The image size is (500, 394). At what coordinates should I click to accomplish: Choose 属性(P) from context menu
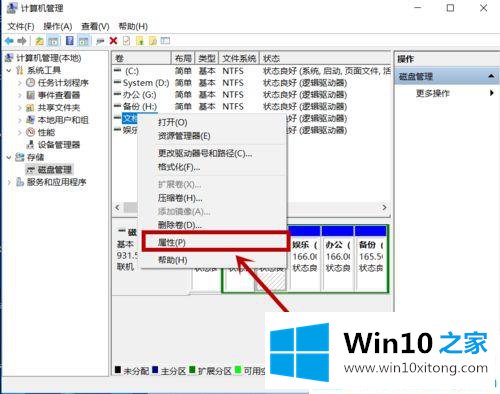(215, 242)
